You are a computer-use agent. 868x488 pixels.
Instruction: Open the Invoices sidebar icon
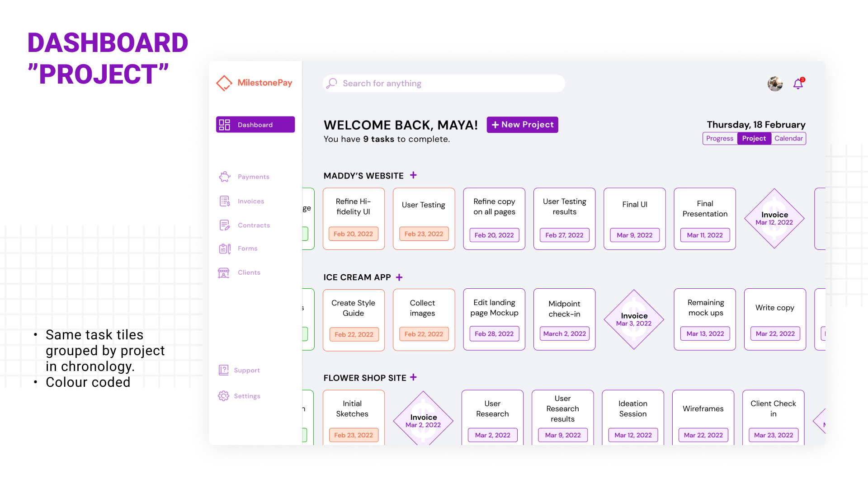[x=225, y=201]
